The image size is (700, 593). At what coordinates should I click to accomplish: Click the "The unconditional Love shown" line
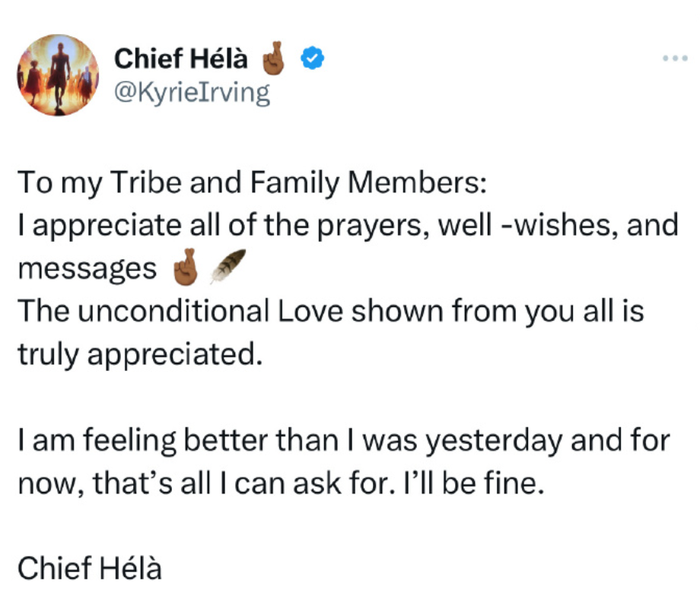tap(331, 310)
